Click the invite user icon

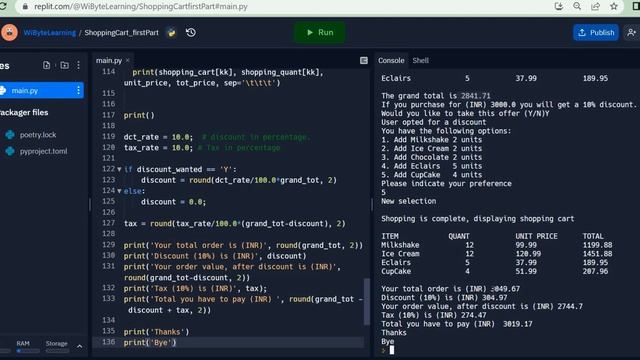click(x=631, y=32)
